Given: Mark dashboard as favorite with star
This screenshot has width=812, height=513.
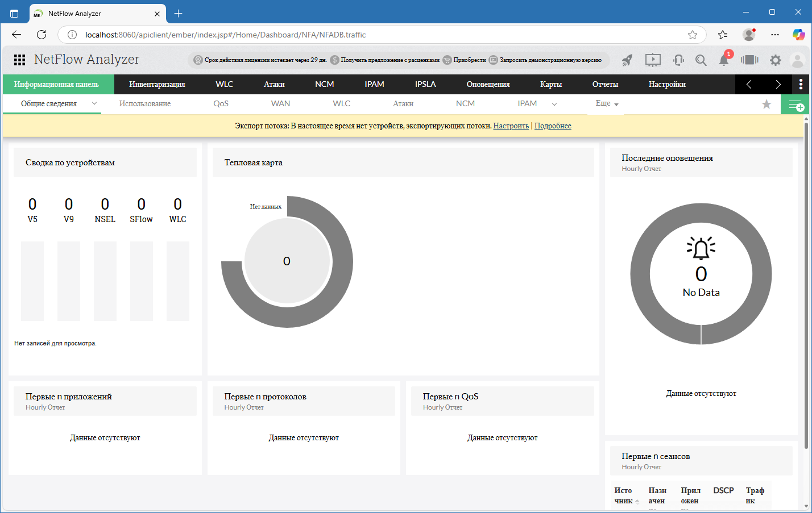Looking at the screenshot, I should (767, 104).
